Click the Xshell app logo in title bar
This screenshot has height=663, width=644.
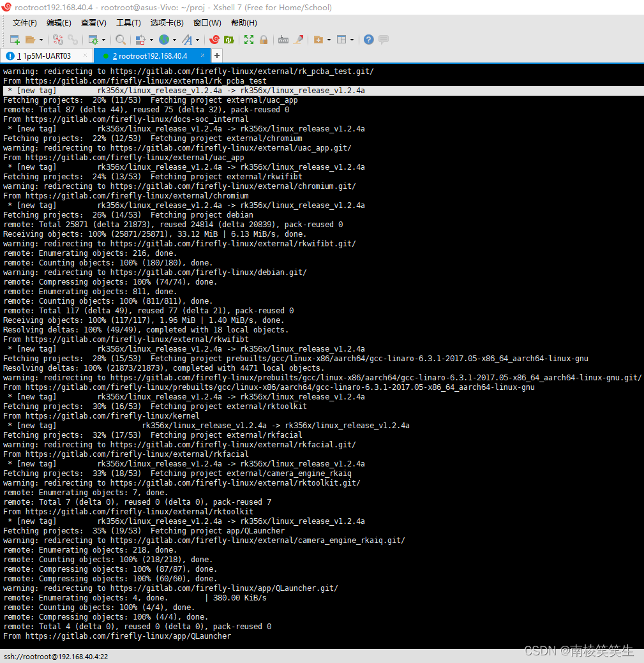(x=6, y=7)
